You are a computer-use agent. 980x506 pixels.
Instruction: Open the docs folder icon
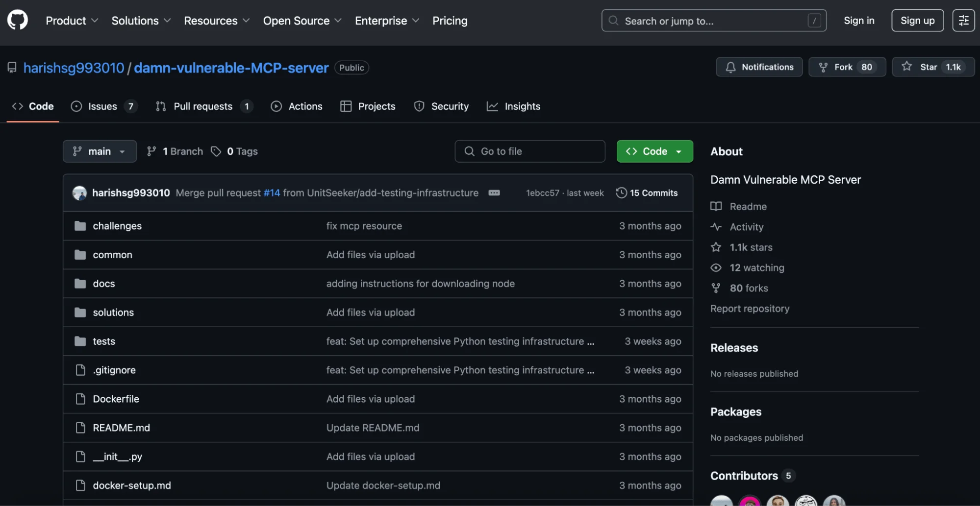pos(80,284)
